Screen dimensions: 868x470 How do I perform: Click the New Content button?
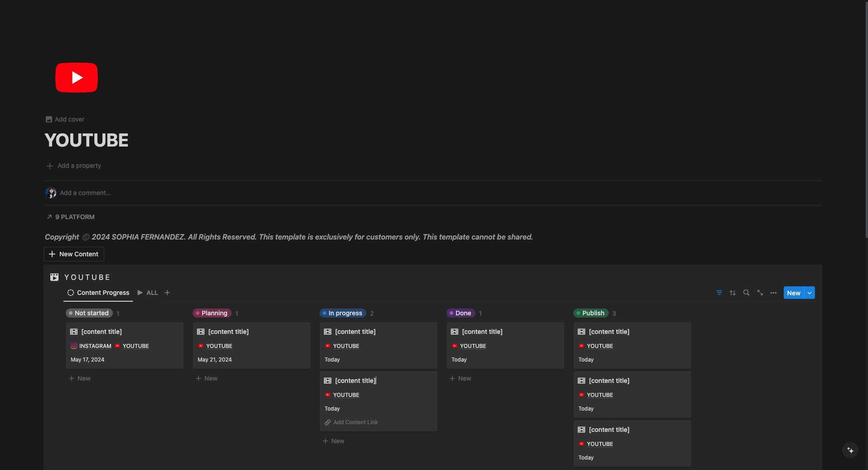point(74,254)
